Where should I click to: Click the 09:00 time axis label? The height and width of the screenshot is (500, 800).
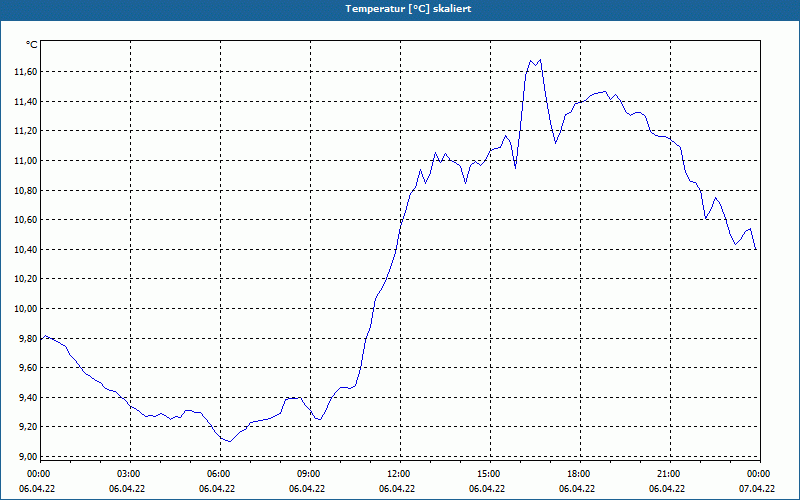click(x=307, y=474)
